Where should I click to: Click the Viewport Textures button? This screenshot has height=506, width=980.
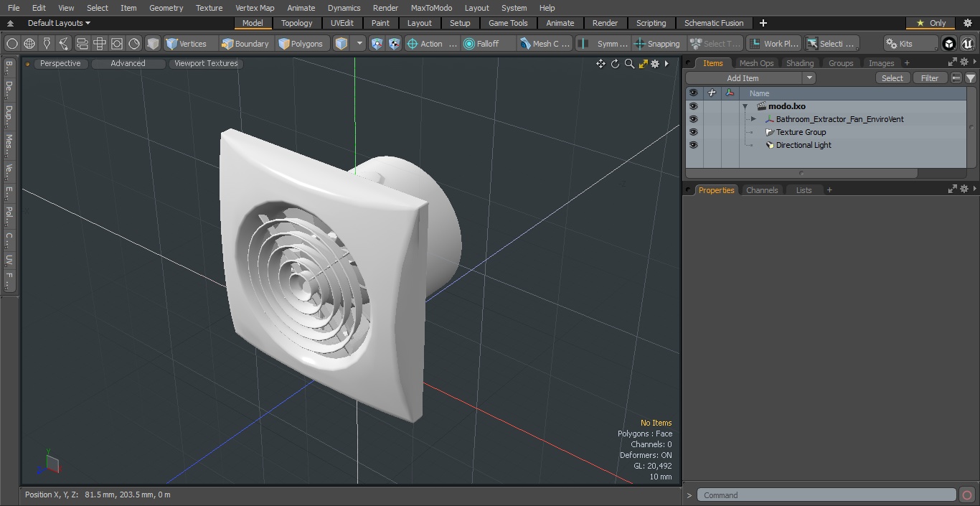tap(206, 63)
